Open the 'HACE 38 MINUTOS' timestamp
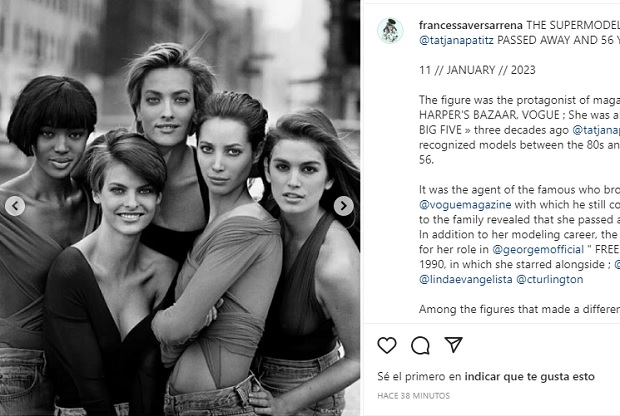This screenshot has height=416, width=620. pos(414,396)
